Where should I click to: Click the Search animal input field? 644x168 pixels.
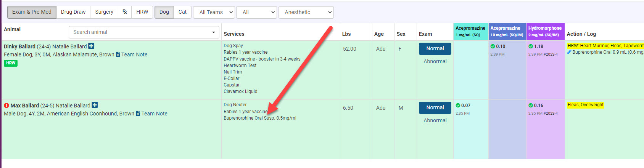point(141,32)
